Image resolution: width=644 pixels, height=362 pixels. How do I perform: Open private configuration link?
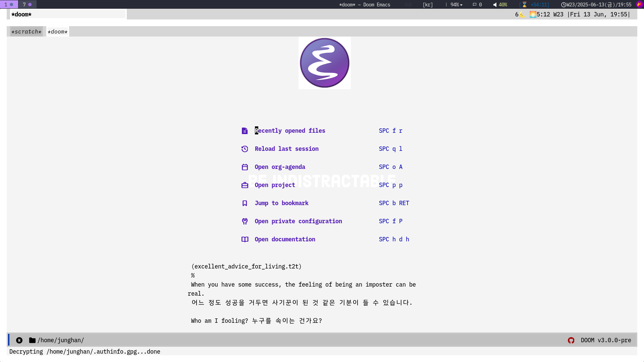(x=298, y=221)
